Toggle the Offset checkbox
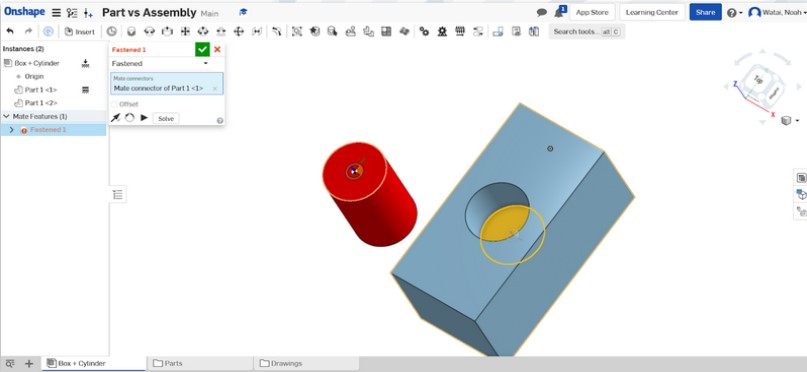 point(114,104)
